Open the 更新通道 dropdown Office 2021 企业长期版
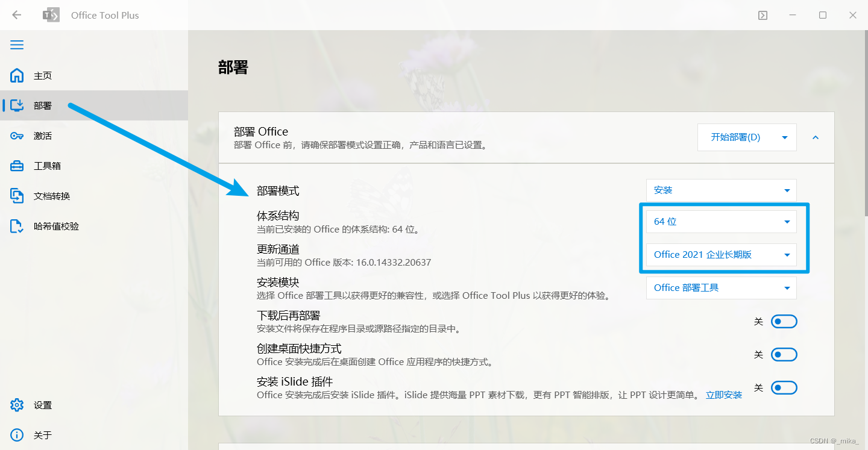Viewport: 868px width, 450px height. coord(722,255)
